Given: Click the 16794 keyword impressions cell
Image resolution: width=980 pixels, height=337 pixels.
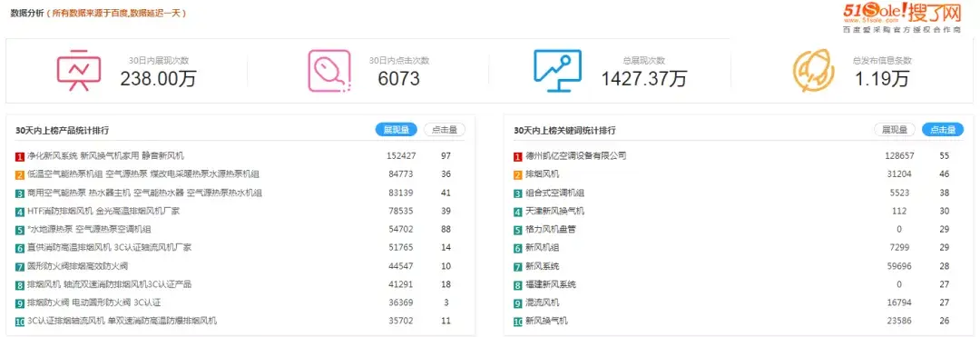Looking at the screenshot, I should [x=899, y=302].
